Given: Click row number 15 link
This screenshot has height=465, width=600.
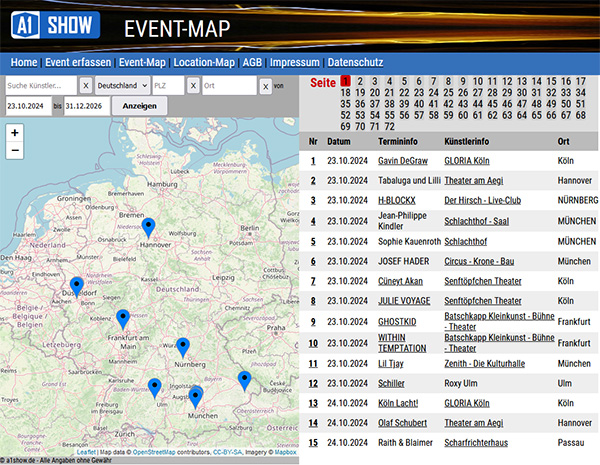Looking at the screenshot, I should [313, 443].
